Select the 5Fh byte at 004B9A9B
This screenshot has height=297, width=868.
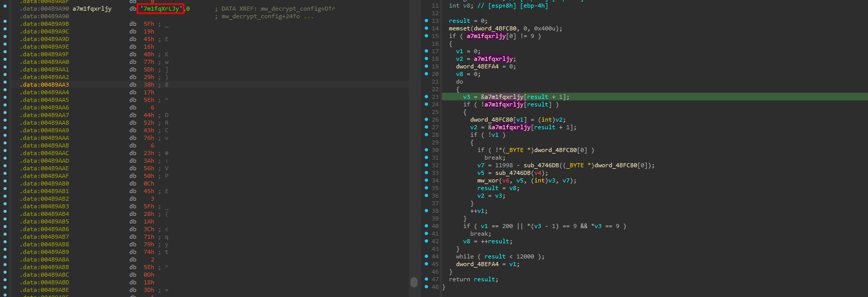click(149, 24)
